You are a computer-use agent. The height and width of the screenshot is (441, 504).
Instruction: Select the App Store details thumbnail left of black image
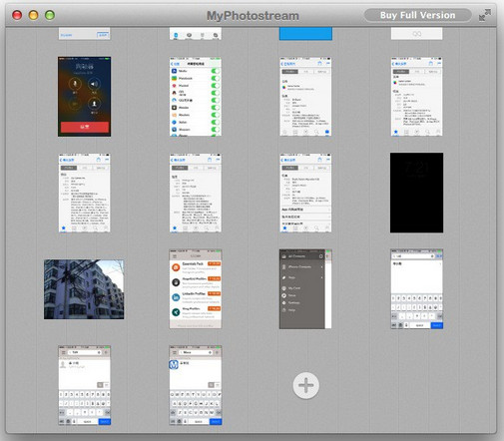305,193
